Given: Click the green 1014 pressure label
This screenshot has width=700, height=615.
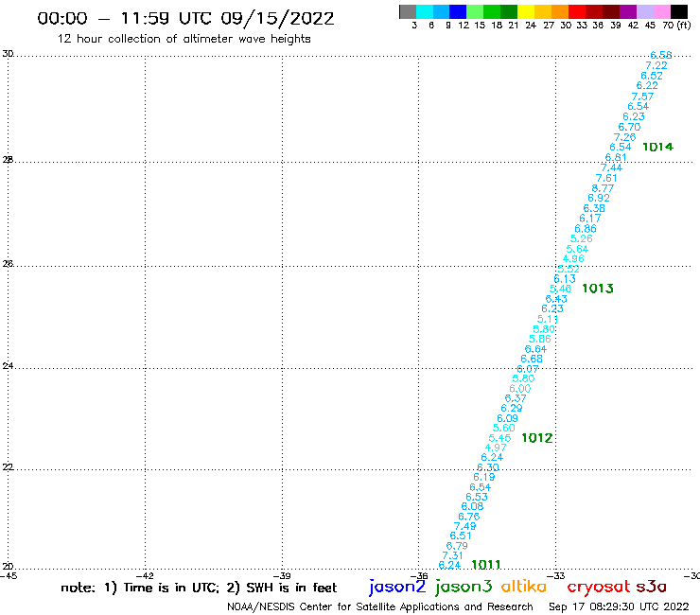Looking at the screenshot, I should (657, 147).
